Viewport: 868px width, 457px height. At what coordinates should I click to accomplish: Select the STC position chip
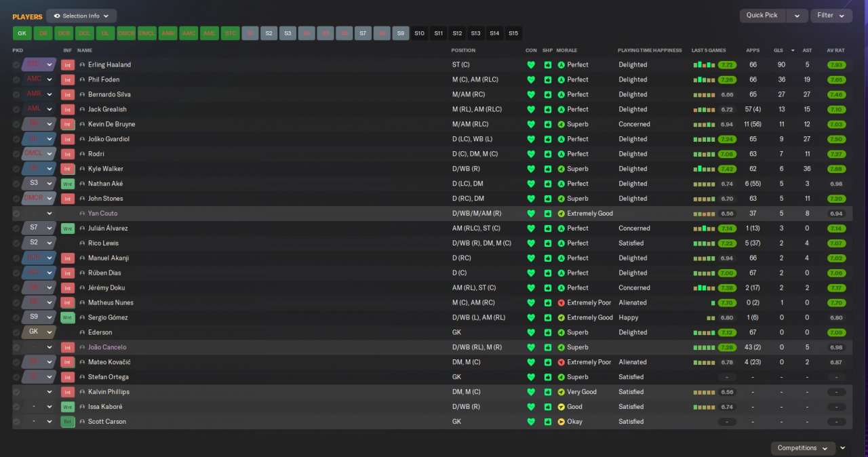(231, 33)
